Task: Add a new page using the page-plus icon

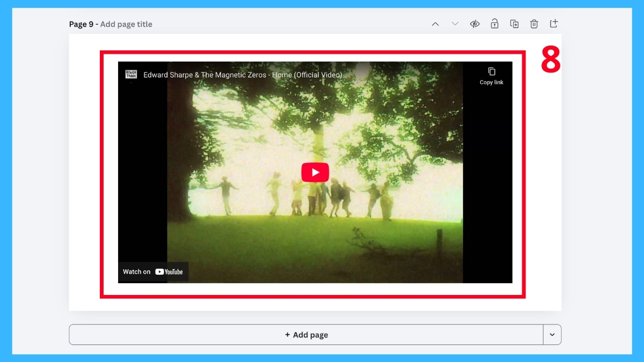Action: pyautogui.click(x=553, y=24)
